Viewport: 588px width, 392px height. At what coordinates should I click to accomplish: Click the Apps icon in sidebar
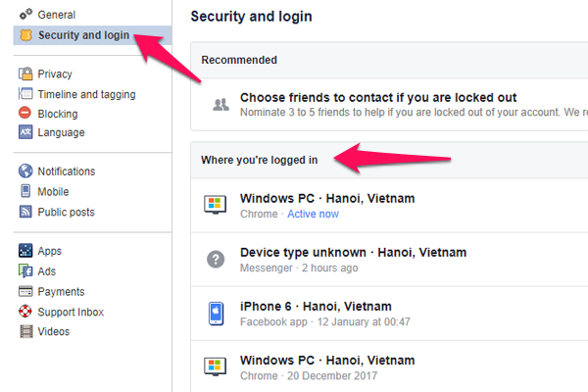click(x=25, y=251)
